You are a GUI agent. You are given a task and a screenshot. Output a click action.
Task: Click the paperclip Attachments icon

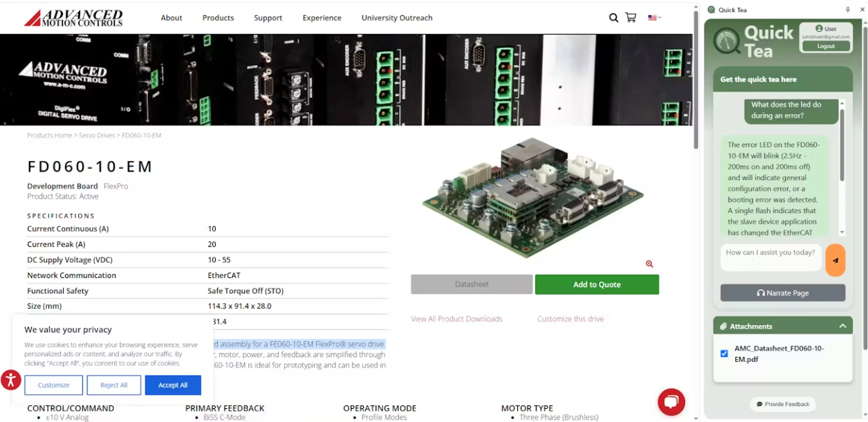click(x=723, y=326)
